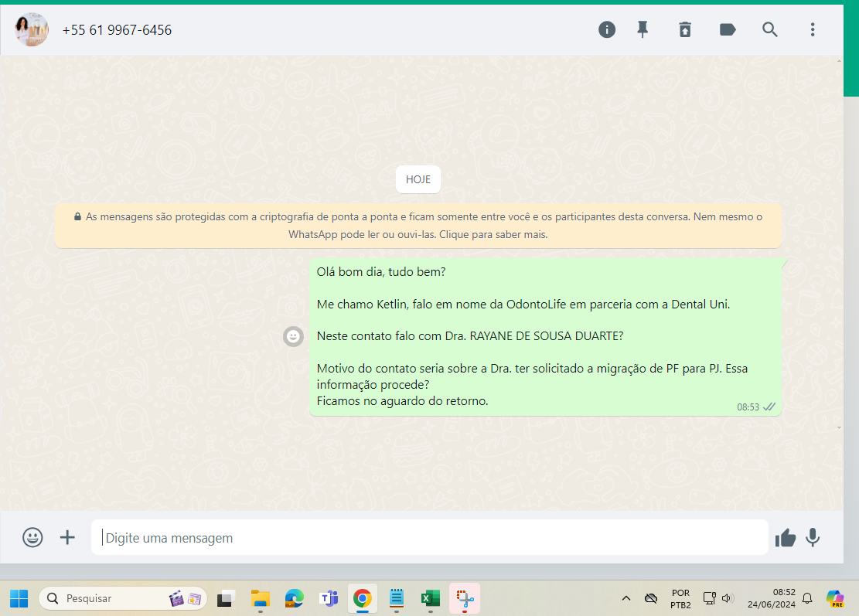Click the encryption notice to learn more
The width and height of the screenshot is (859, 616).
coord(418,226)
